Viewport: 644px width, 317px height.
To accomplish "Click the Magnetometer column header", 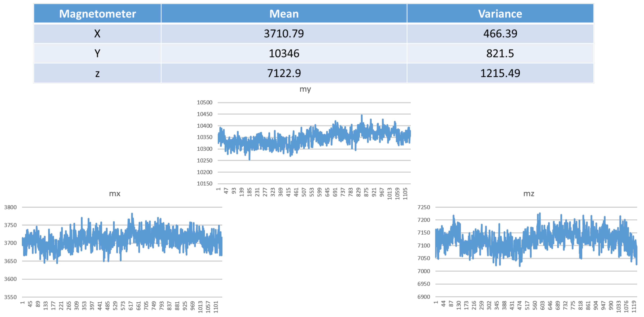I will pos(97,14).
